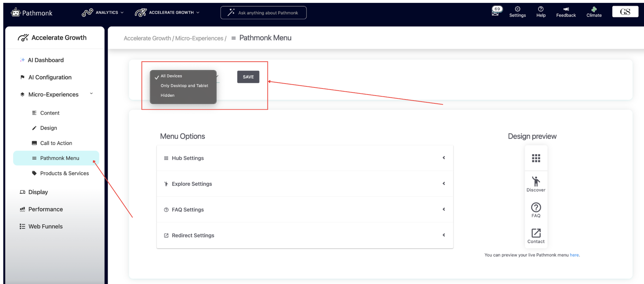Open Design sidebar item

49,128
